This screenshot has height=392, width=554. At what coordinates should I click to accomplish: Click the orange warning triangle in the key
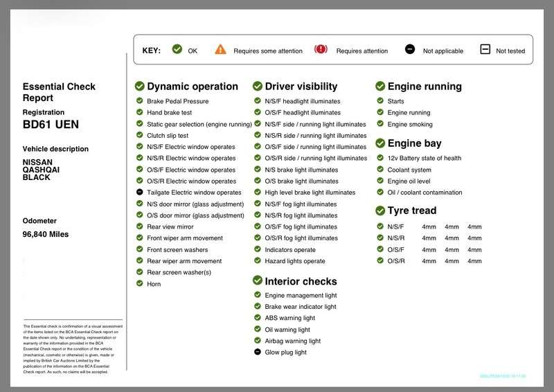(220, 50)
